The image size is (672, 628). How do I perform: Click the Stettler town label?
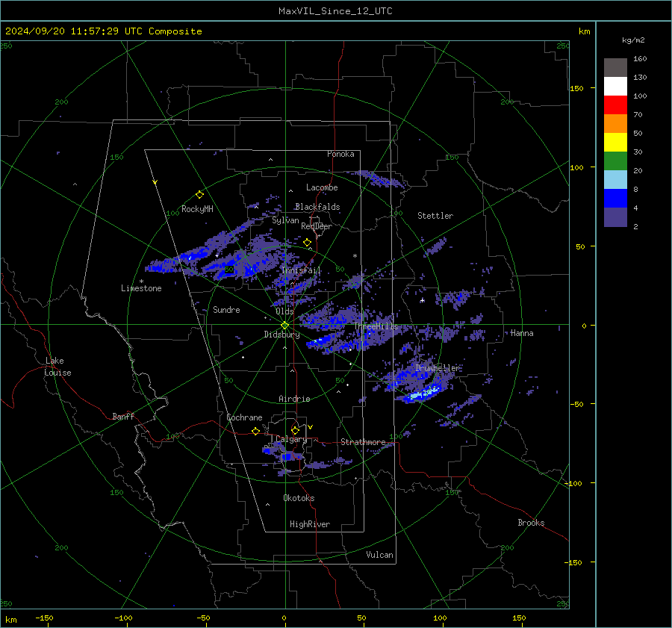click(435, 216)
